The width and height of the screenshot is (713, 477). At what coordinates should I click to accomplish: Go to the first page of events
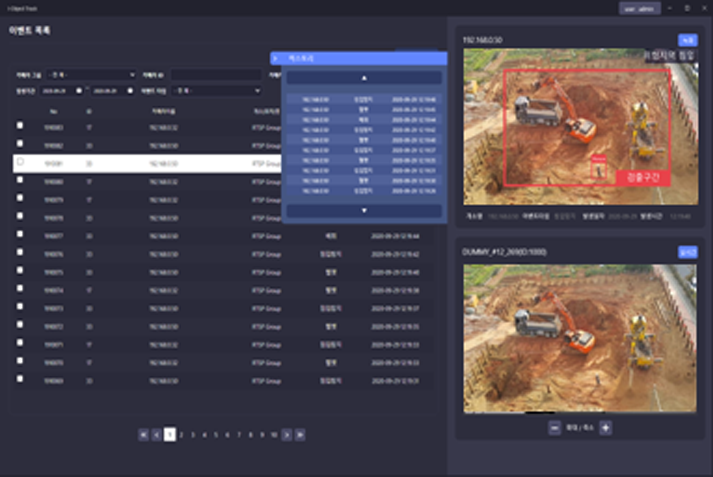pyautogui.click(x=143, y=434)
